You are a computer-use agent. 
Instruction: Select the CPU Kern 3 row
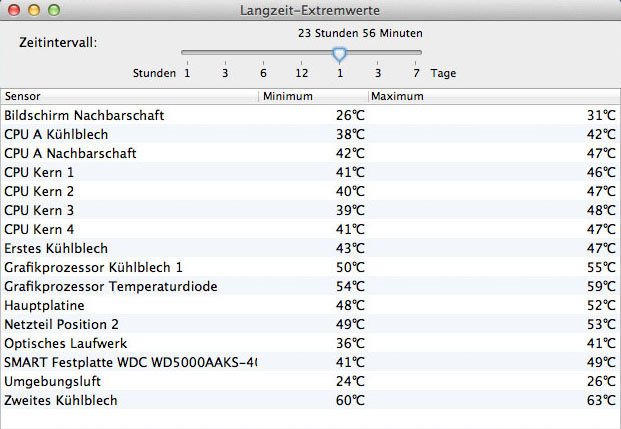pos(310,210)
